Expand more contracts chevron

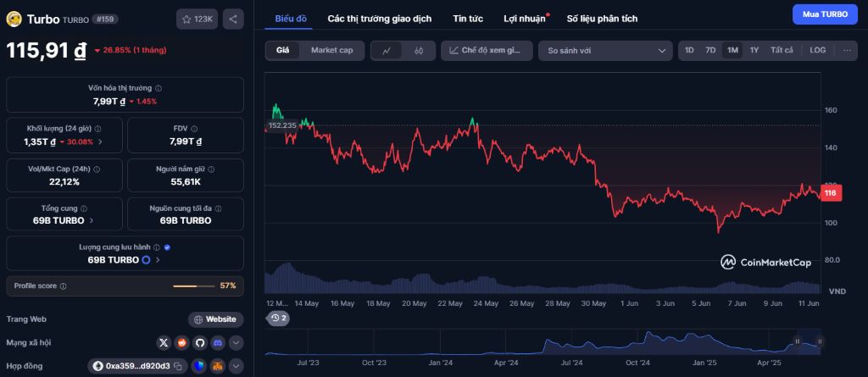pyautogui.click(x=236, y=366)
